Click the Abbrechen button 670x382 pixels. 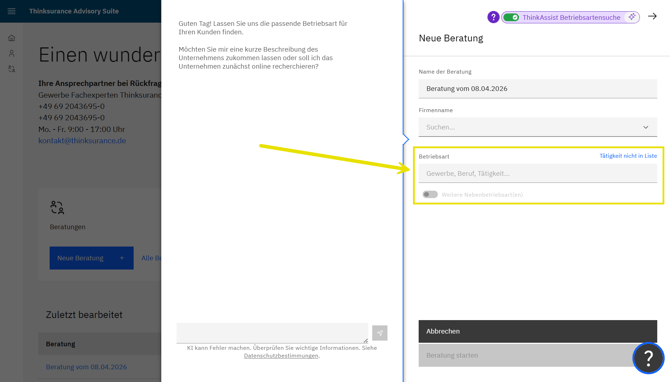[538, 331]
